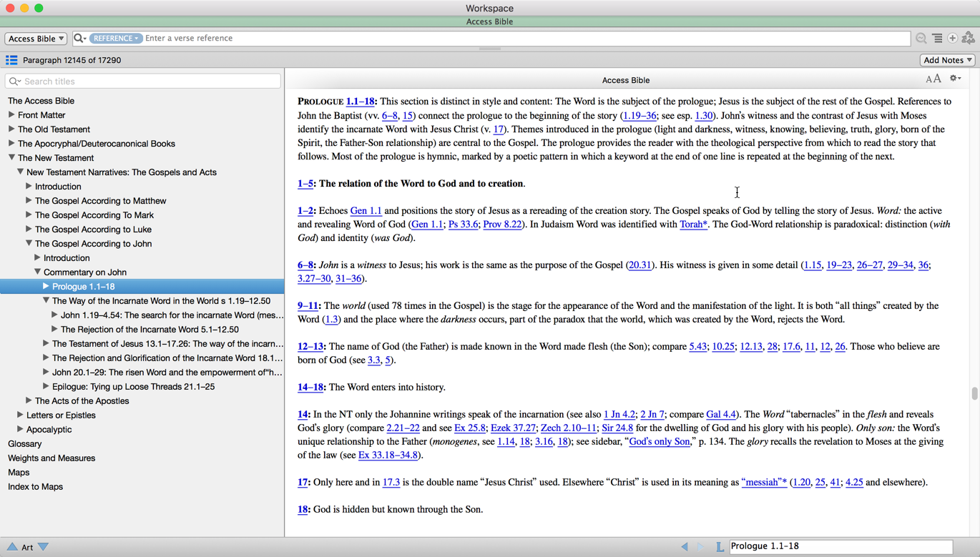Viewport: 980px width, 557px height.
Task: Follow the Gal 4.4 reference link
Action: coord(721,415)
